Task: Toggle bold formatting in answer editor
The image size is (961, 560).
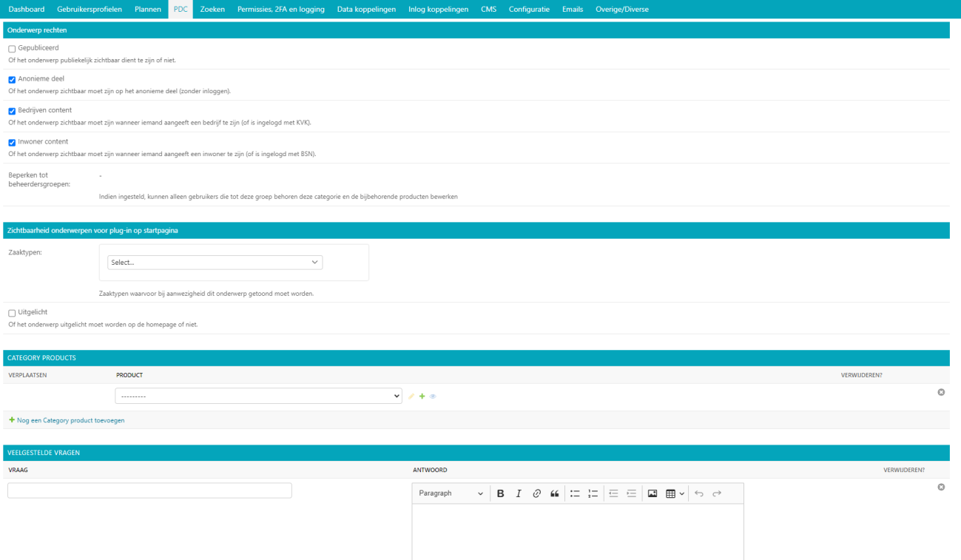Action: [x=501, y=493]
